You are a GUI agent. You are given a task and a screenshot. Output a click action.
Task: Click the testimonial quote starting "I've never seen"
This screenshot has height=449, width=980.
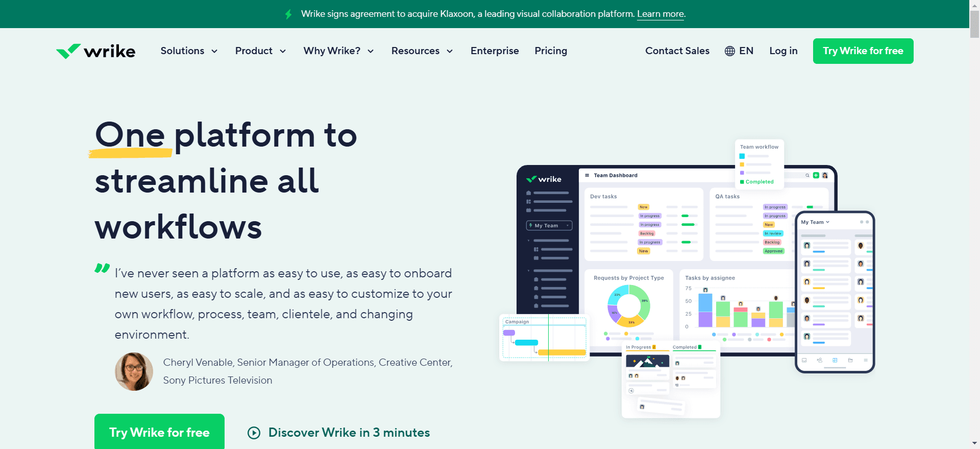coord(283,304)
